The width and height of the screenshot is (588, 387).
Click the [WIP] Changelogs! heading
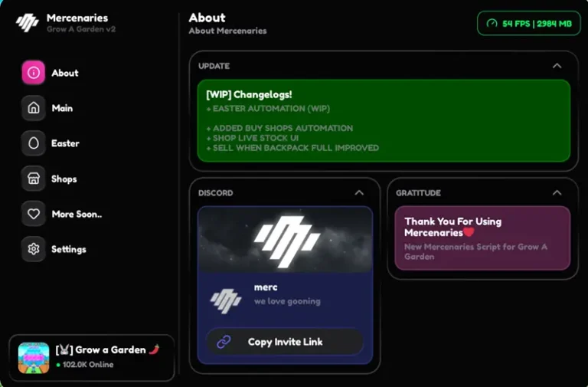(x=249, y=94)
